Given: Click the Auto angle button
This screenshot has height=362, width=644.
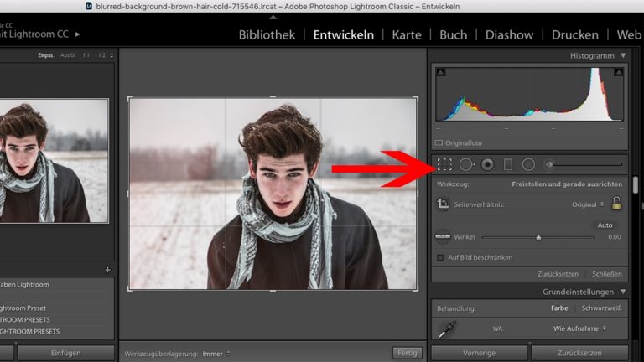Looking at the screenshot, I should pos(605,225).
